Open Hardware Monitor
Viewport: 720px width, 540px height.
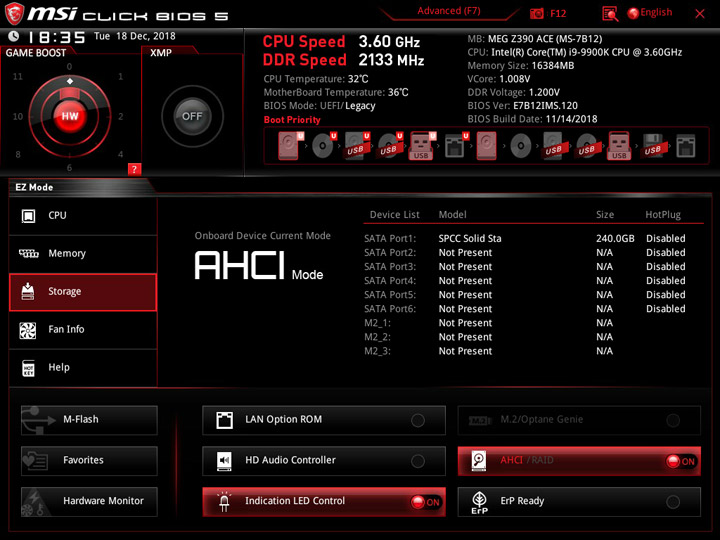pos(89,501)
